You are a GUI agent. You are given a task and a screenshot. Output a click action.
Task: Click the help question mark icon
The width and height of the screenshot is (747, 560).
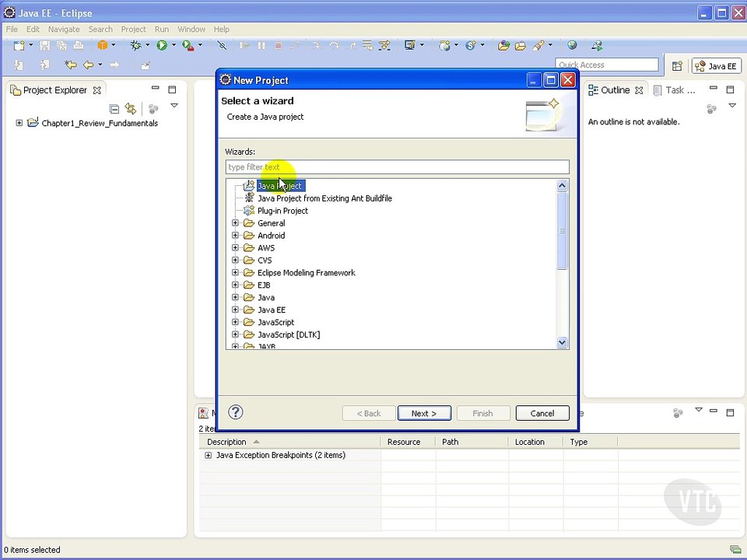tap(235, 412)
